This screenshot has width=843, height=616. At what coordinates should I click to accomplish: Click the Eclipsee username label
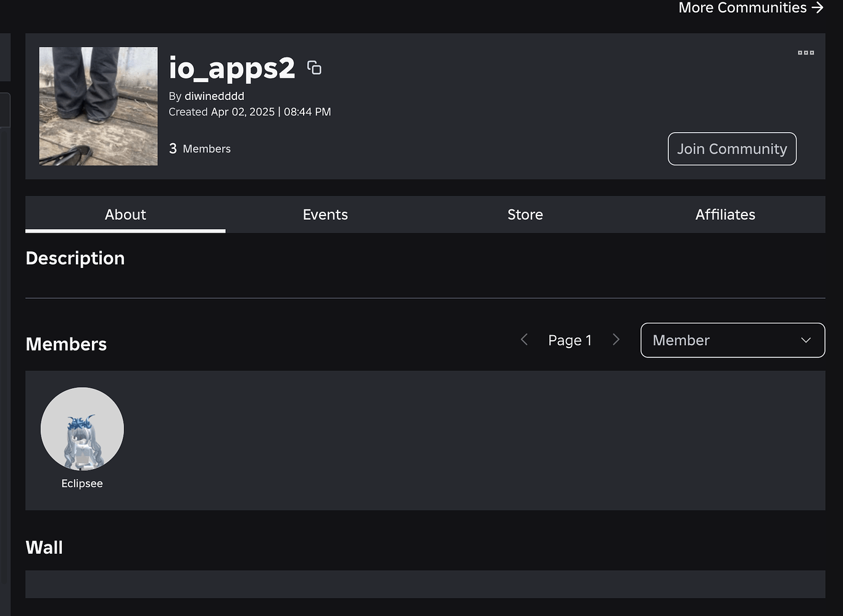click(x=82, y=483)
